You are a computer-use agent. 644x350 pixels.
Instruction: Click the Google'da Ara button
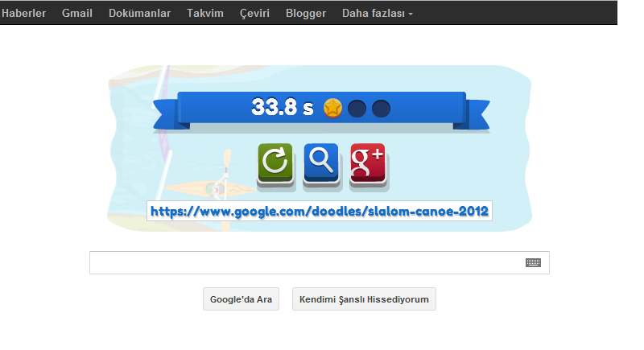click(x=241, y=299)
